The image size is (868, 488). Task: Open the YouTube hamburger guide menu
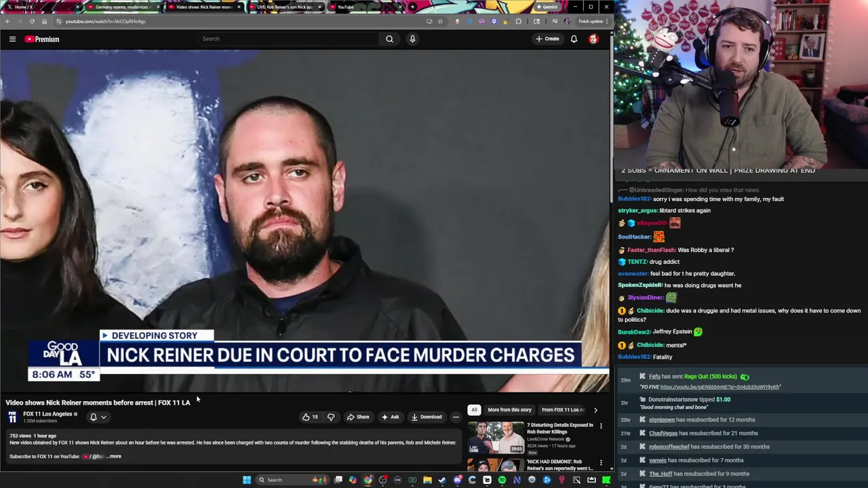(x=12, y=39)
